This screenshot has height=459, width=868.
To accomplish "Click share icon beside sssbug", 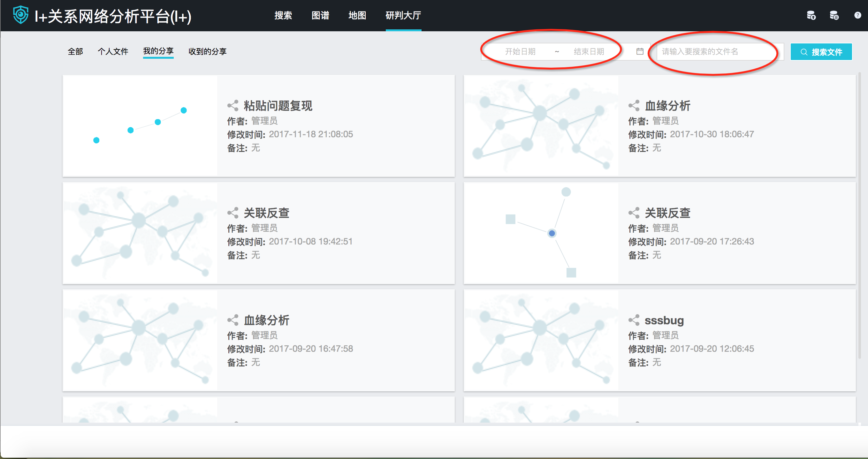I will 634,320.
